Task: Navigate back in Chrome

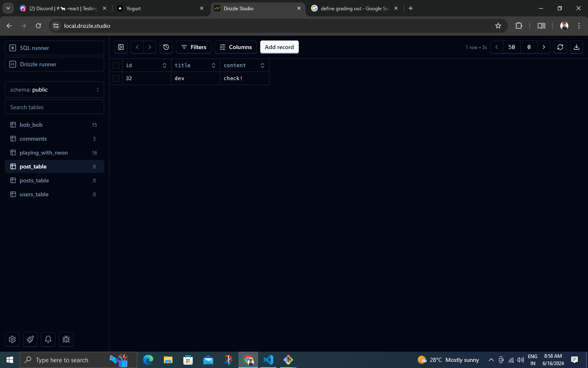Action: coord(9,26)
